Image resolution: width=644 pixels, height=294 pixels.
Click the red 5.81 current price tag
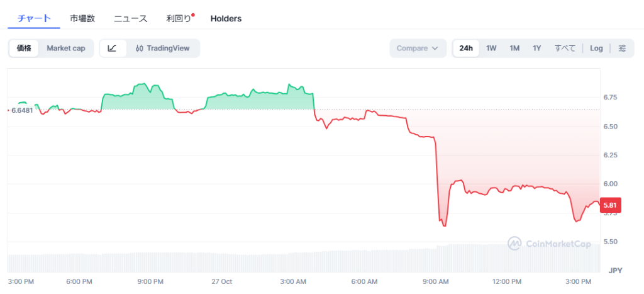pos(611,205)
